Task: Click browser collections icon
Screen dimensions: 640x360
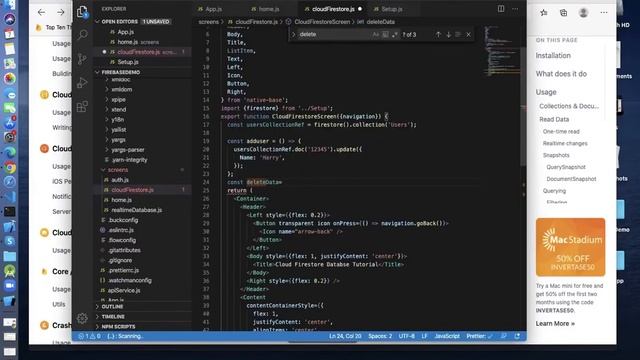Action: click(563, 13)
